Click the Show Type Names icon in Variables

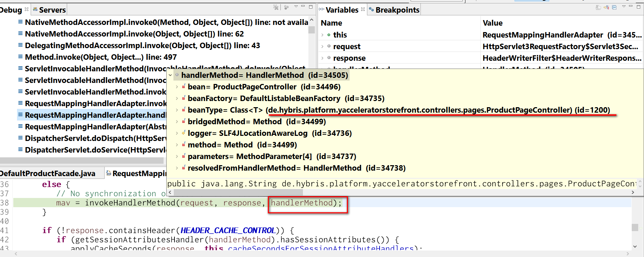pyautogui.click(x=598, y=7)
